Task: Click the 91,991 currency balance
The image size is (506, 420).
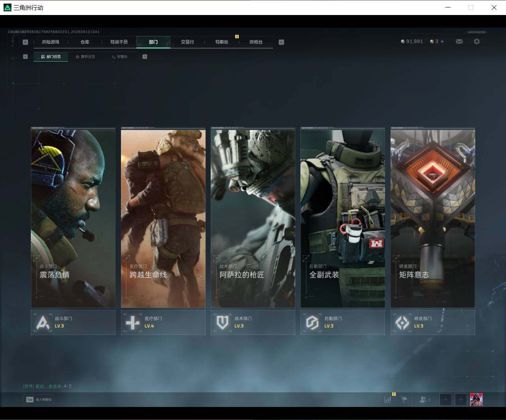Action: click(x=414, y=41)
